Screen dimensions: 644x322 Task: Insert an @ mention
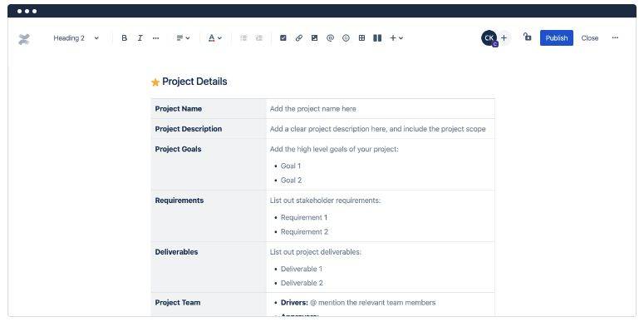[x=330, y=37]
